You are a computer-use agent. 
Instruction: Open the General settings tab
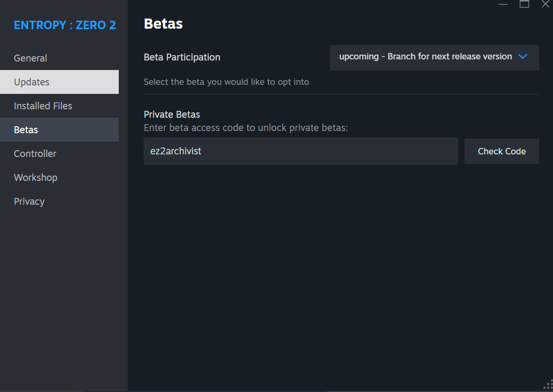click(x=30, y=58)
